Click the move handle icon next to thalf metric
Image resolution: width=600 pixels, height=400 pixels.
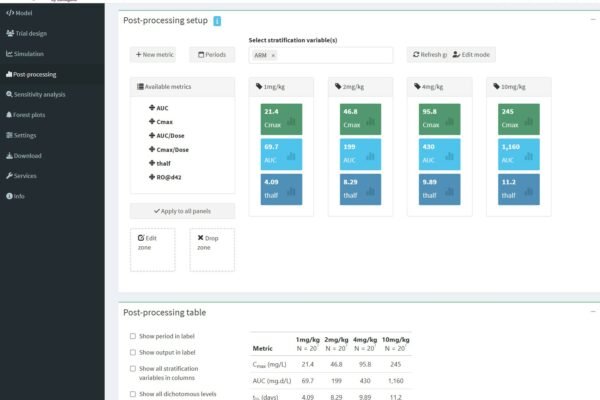tap(152, 163)
